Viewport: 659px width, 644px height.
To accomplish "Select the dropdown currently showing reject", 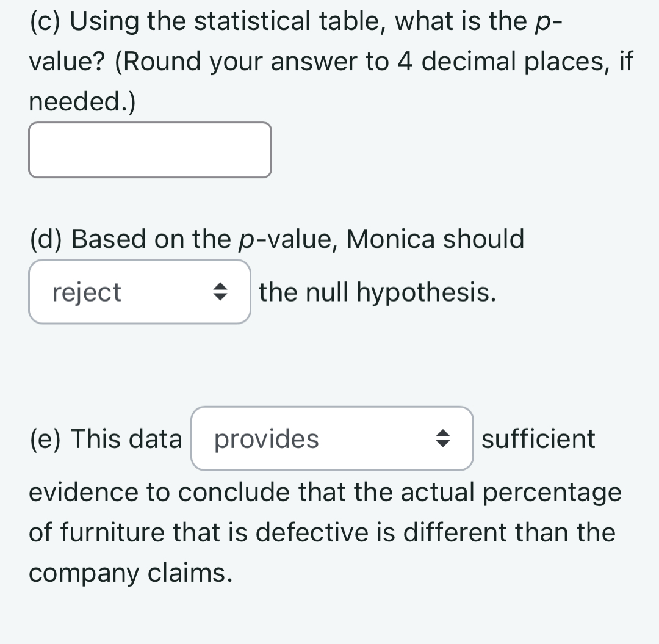I will [x=139, y=292].
